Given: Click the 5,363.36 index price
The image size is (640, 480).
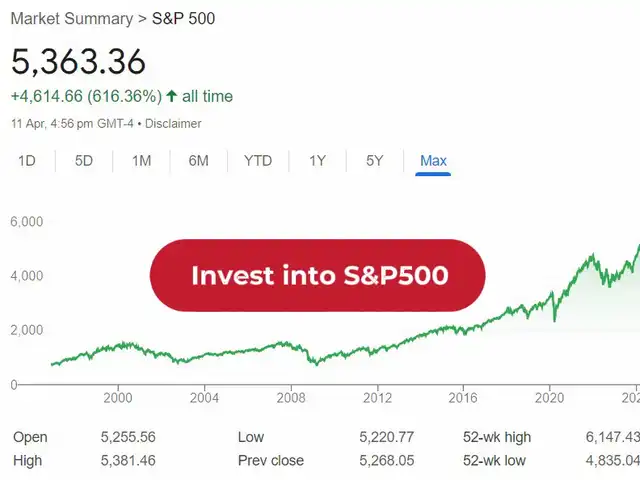Looking at the screenshot, I should point(78,61).
